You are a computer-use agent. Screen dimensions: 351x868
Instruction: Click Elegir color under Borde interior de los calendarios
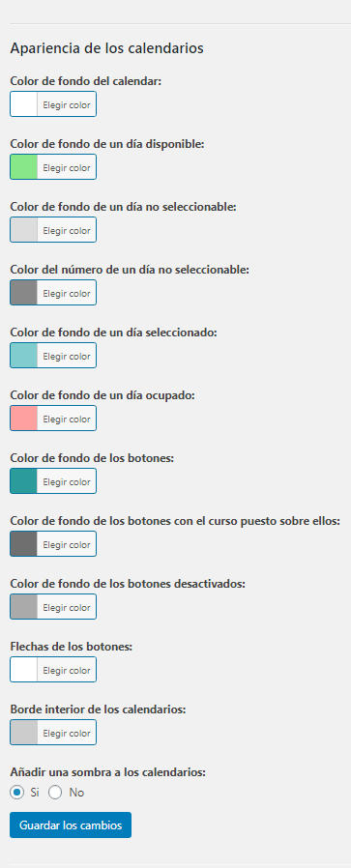(x=67, y=733)
